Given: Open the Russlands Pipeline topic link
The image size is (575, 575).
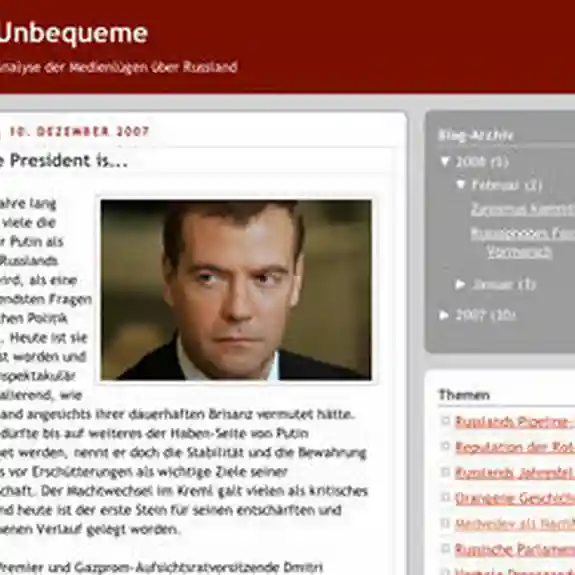Looking at the screenshot, I should tap(515, 422).
